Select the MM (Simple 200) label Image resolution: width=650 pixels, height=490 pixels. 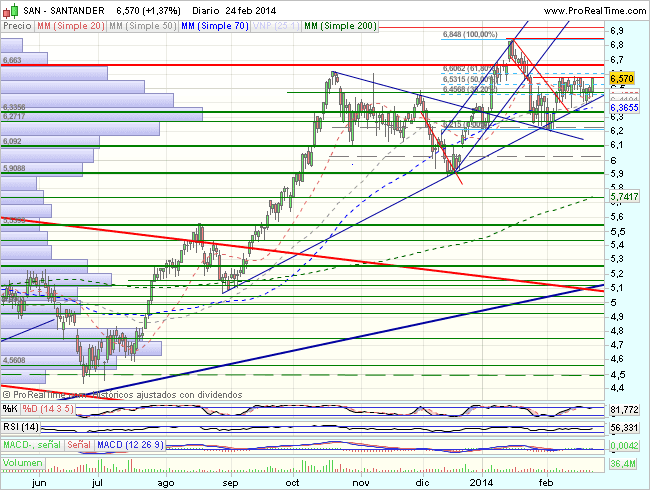pyautogui.click(x=340, y=26)
